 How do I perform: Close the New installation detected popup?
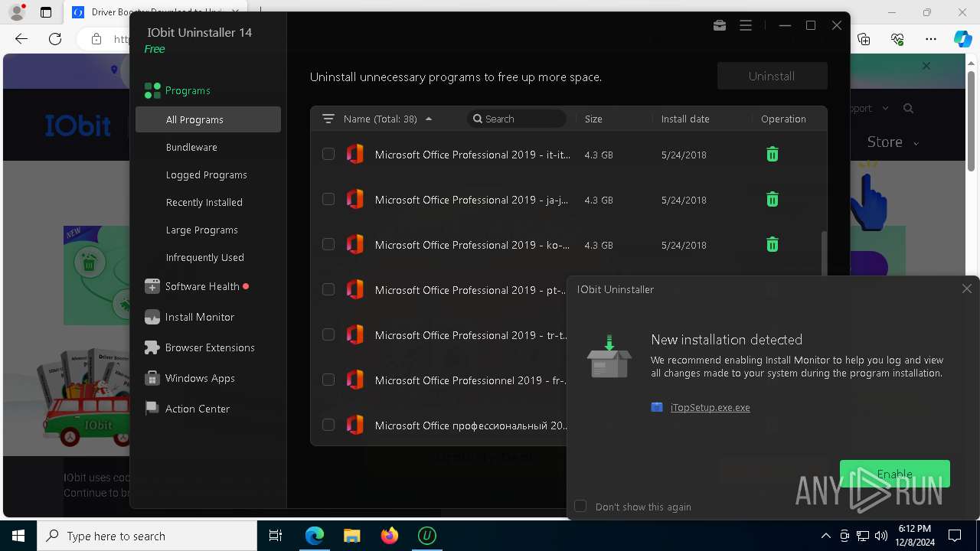pyautogui.click(x=967, y=289)
